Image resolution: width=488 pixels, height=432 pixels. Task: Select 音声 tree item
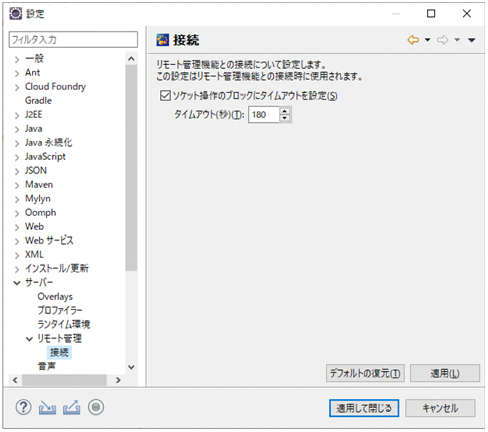coord(47,366)
